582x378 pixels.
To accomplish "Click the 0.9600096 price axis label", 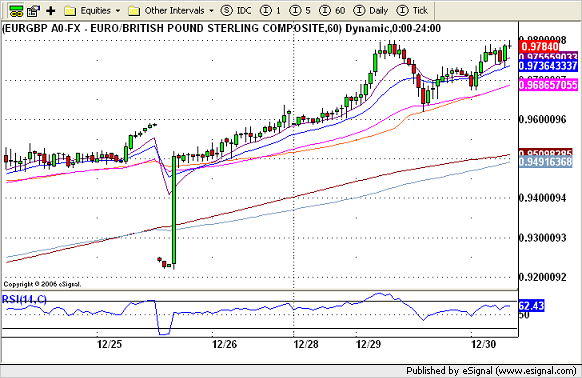I will [x=543, y=120].
